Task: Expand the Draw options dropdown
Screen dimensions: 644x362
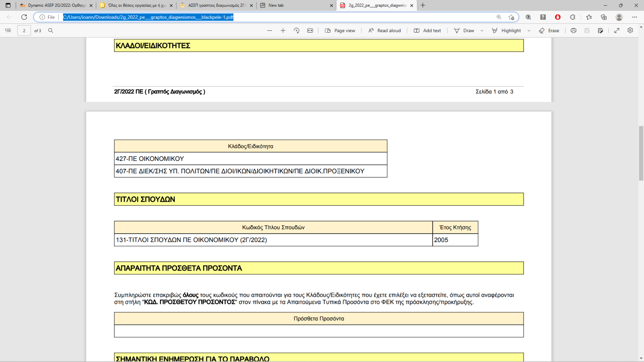Action: pyautogui.click(x=482, y=31)
